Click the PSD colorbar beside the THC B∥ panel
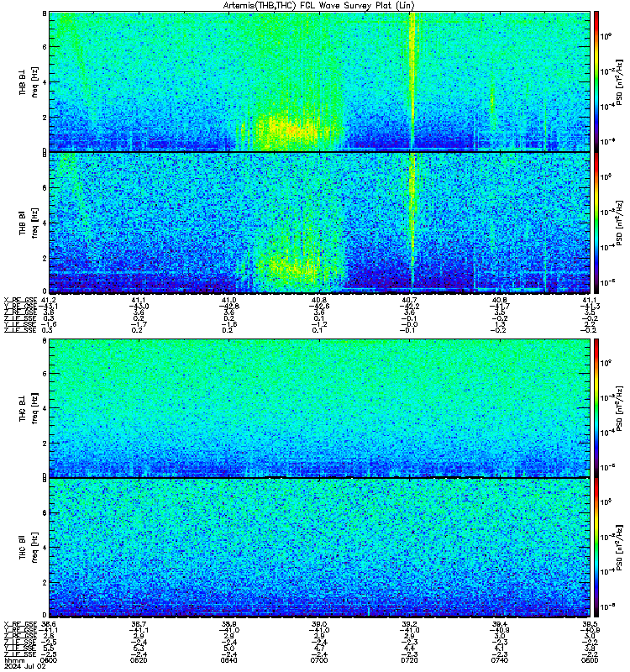This screenshot has width=630, height=672. click(596, 548)
